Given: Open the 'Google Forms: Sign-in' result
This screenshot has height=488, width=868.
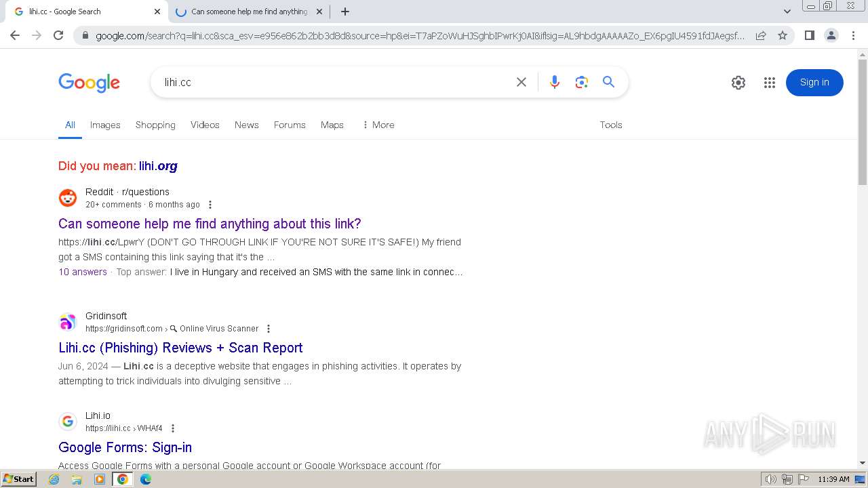Looking at the screenshot, I should pyautogui.click(x=125, y=447).
